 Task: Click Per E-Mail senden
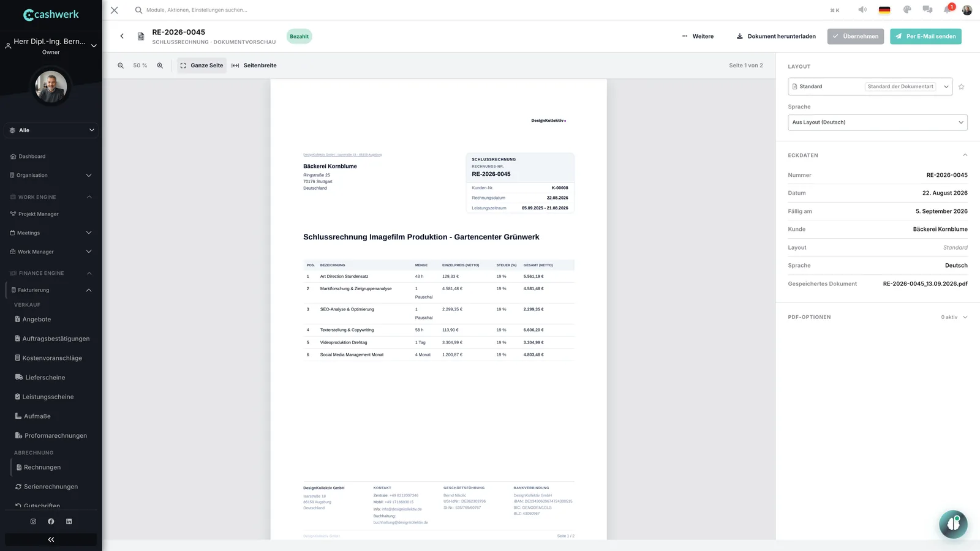point(925,36)
